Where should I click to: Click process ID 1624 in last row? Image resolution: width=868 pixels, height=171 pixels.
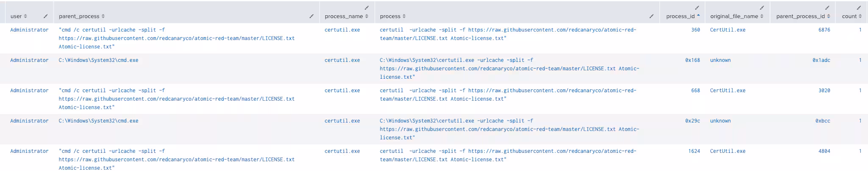click(694, 151)
